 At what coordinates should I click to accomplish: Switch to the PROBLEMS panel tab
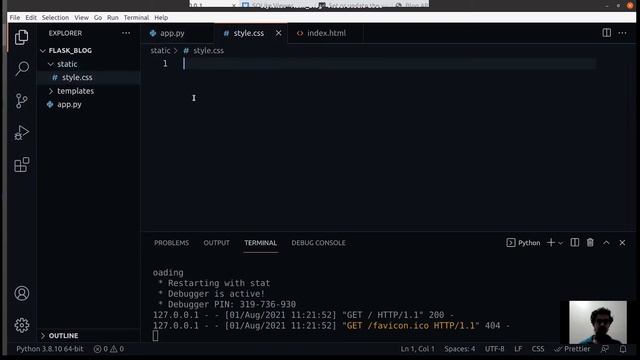171,243
